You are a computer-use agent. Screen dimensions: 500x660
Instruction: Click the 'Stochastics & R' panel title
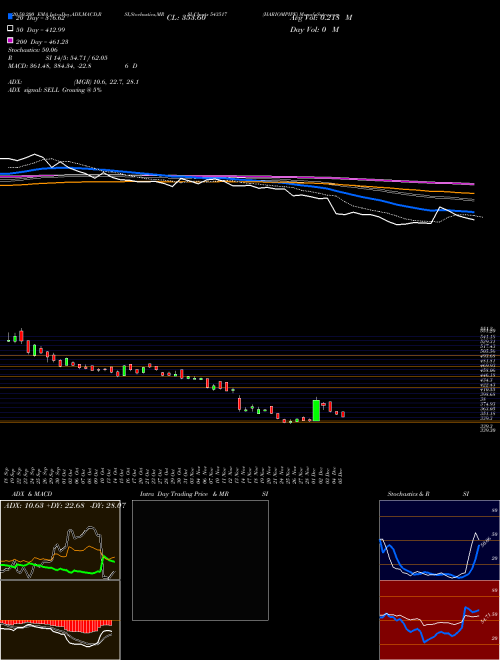408,494
